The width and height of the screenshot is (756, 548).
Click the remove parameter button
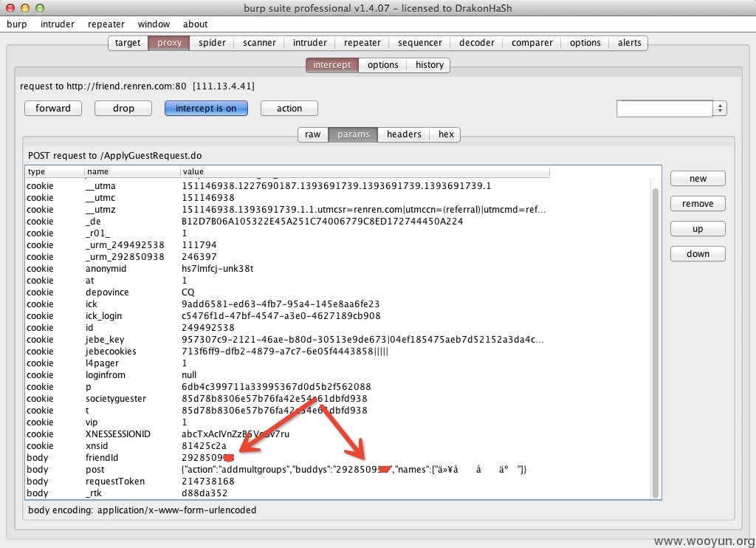click(698, 204)
